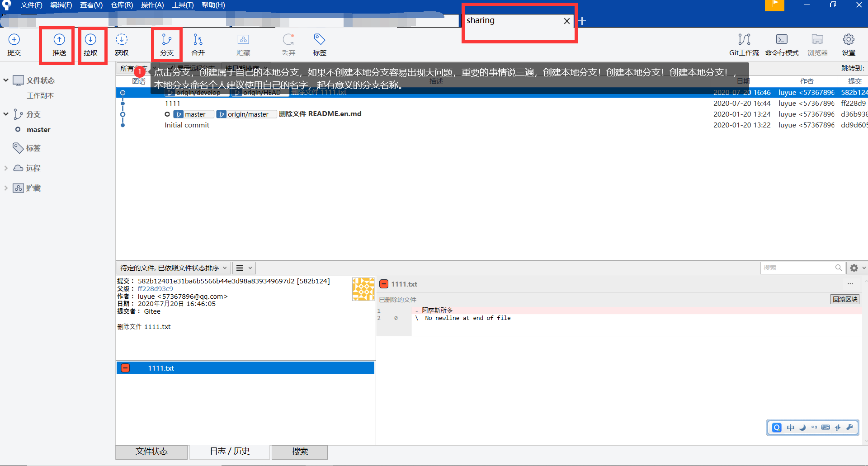The width and height of the screenshot is (868, 466).
Task: Click the 提交 (Commit) toolbar icon
Action: (14, 45)
